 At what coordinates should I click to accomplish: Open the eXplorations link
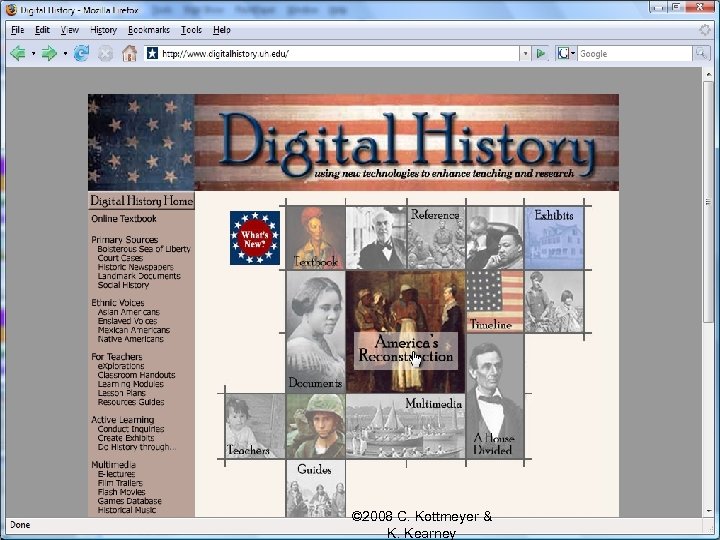click(x=120, y=366)
